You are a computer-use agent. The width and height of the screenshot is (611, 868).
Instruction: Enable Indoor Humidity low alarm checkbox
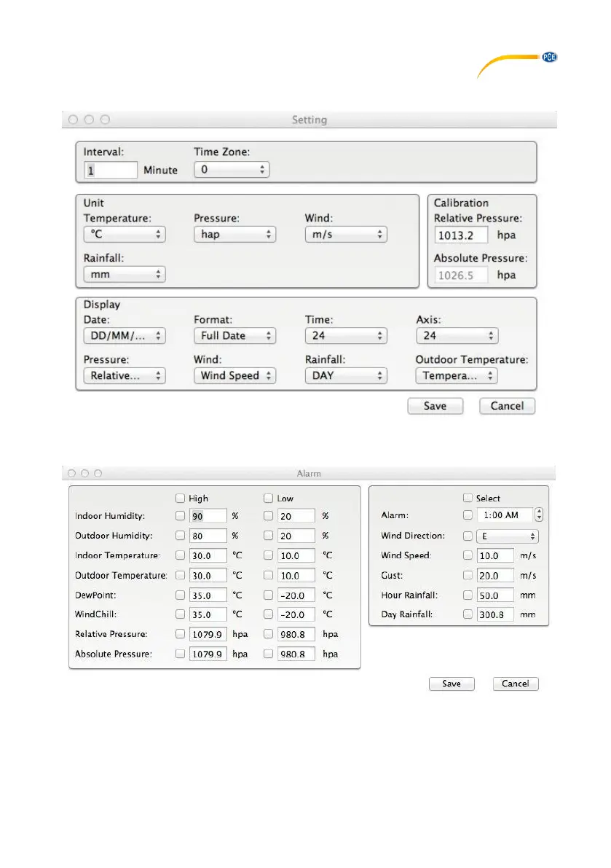tap(269, 516)
